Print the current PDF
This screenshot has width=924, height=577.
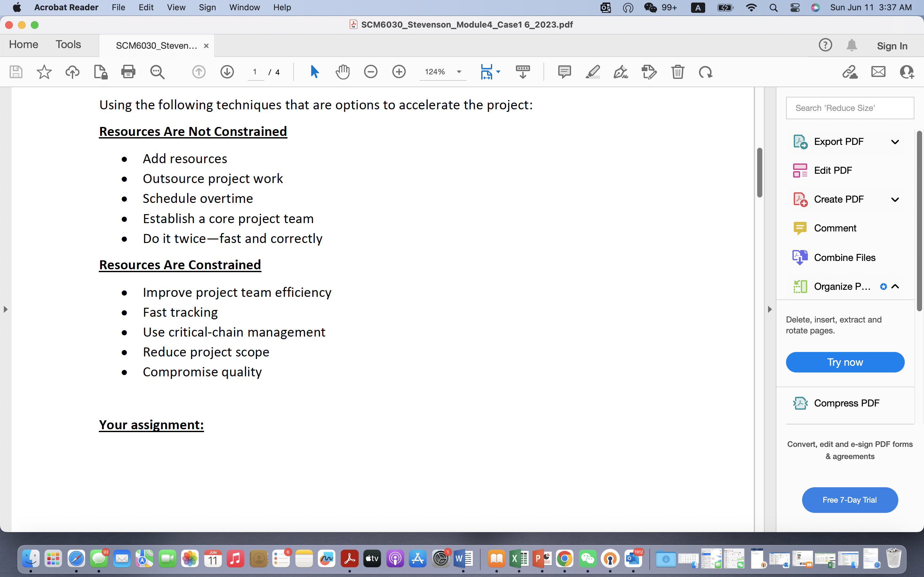click(x=128, y=72)
